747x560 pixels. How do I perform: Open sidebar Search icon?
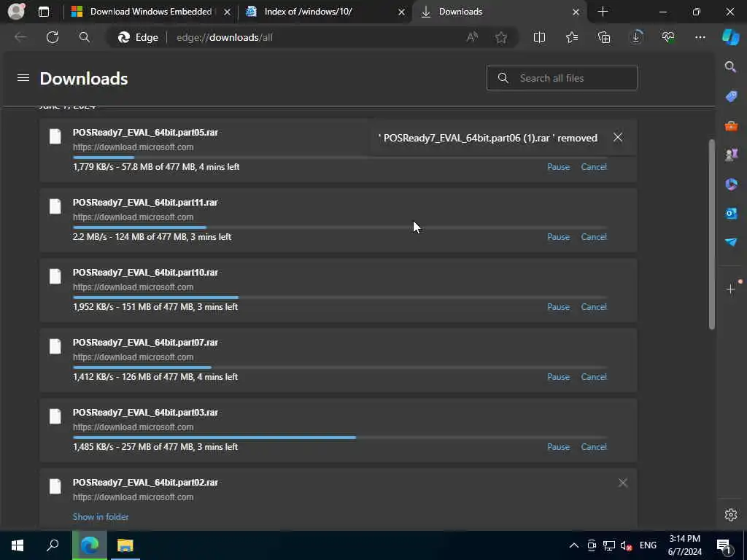point(731,66)
